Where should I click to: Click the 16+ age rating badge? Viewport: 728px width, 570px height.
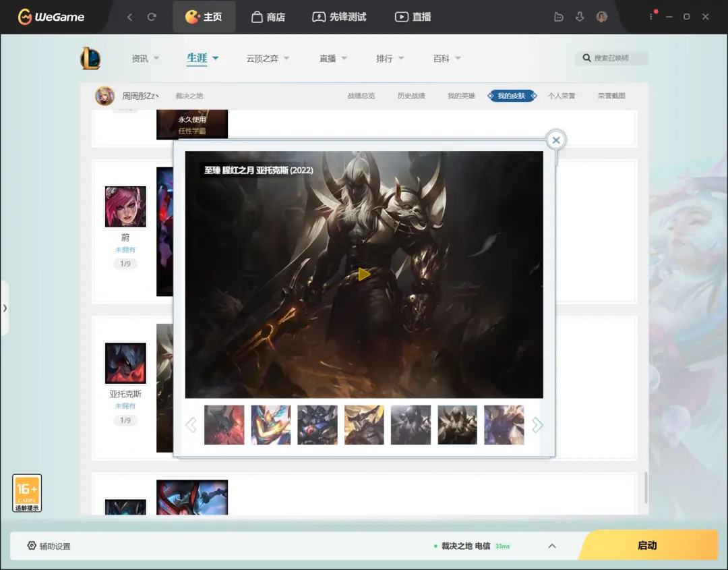point(27,493)
